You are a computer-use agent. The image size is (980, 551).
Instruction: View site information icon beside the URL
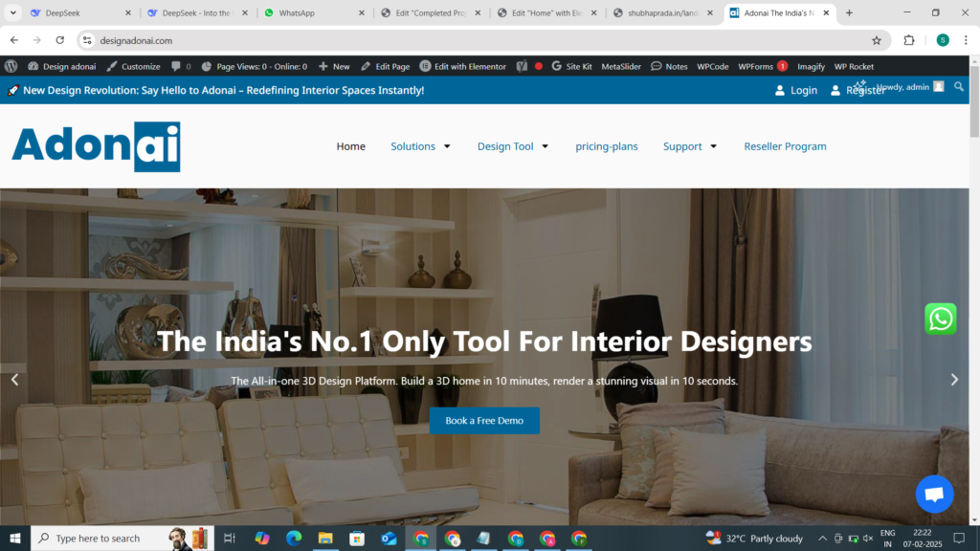[87, 40]
